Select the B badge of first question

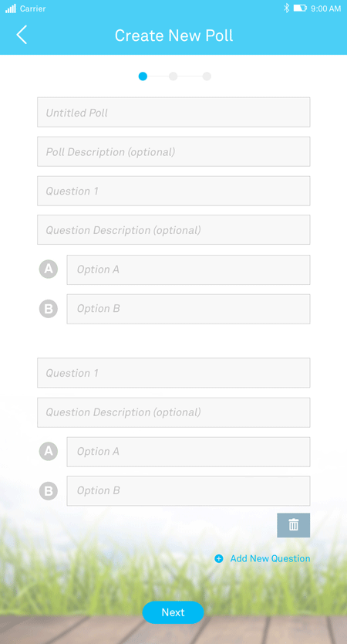coord(49,309)
